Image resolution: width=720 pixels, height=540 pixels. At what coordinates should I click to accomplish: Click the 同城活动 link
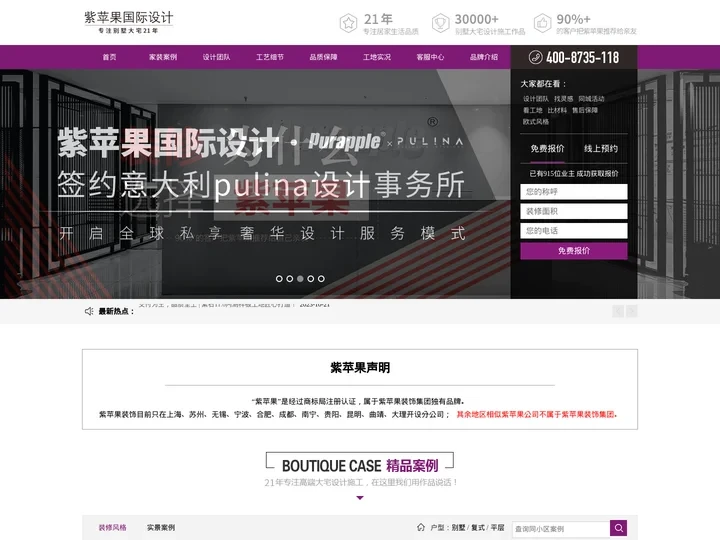(591, 99)
